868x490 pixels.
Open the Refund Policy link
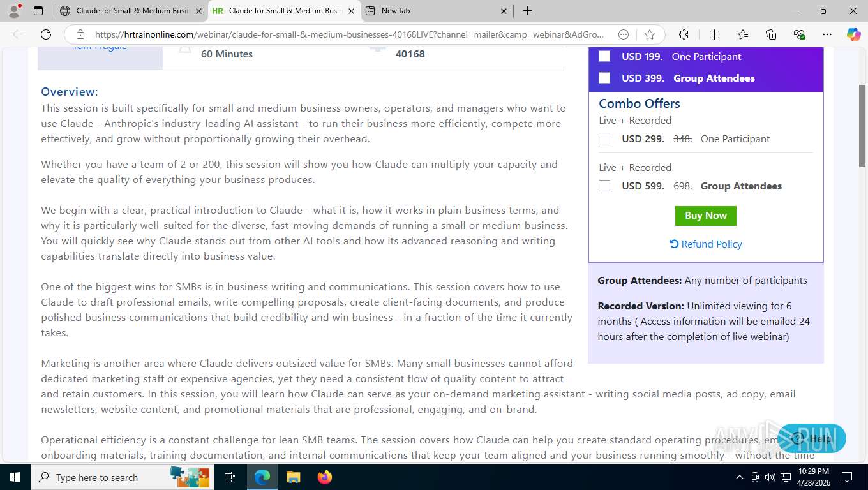pos(705,244)
